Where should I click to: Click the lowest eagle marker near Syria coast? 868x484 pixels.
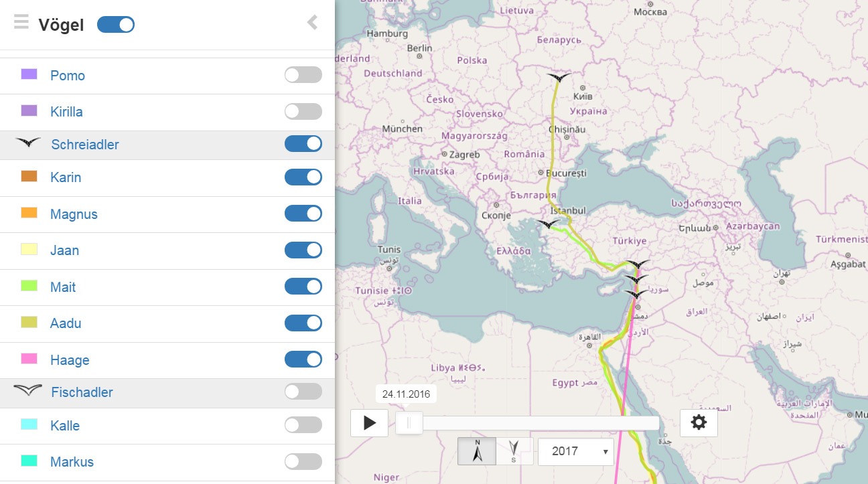coord(636,294)
